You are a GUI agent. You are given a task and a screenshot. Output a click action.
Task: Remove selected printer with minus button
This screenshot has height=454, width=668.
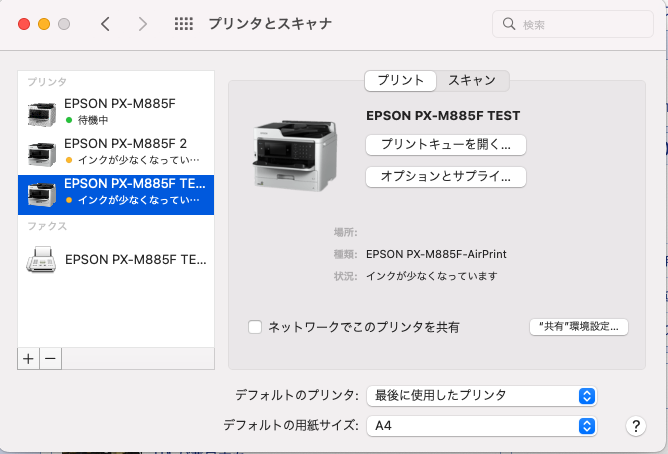[x=50, y=359]
